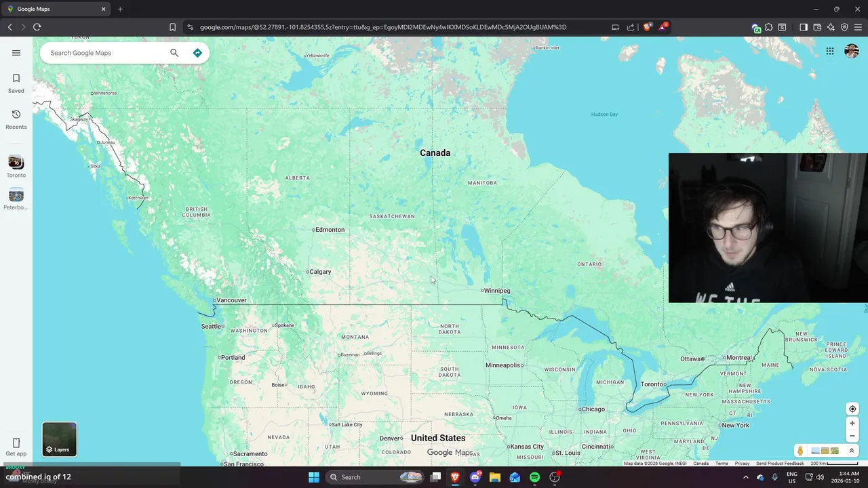Click the Vancouver city label on map
Viewport: 868px width, 488px height.
click(230, 300)
